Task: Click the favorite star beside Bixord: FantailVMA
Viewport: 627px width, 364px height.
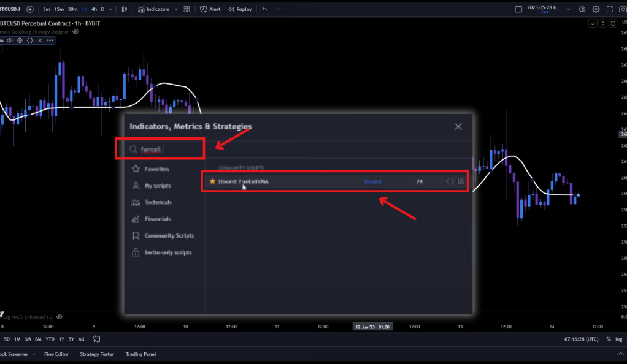Action: click(x=212, y=181)
